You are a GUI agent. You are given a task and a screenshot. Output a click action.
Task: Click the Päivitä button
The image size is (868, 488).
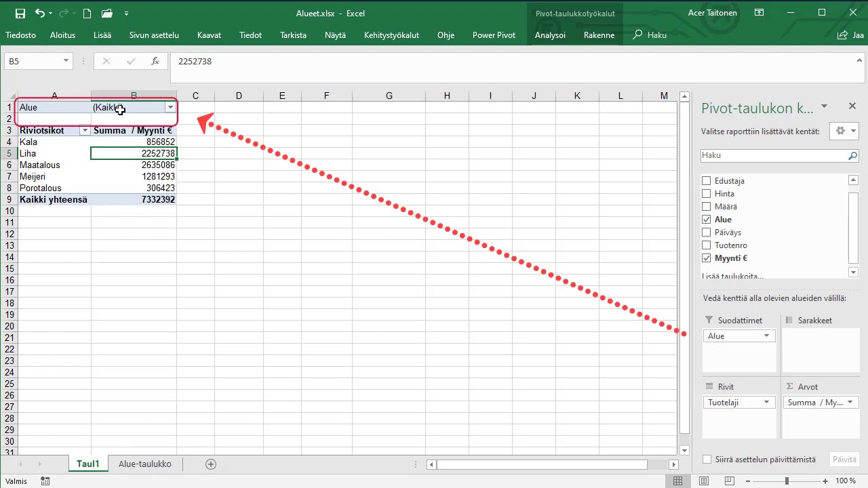(844, 460)
